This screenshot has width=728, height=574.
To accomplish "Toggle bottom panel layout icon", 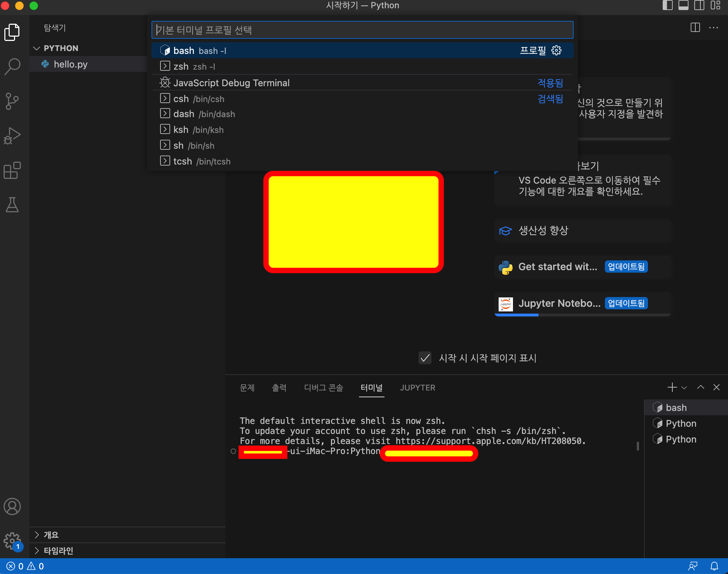I will pos(683,5).
